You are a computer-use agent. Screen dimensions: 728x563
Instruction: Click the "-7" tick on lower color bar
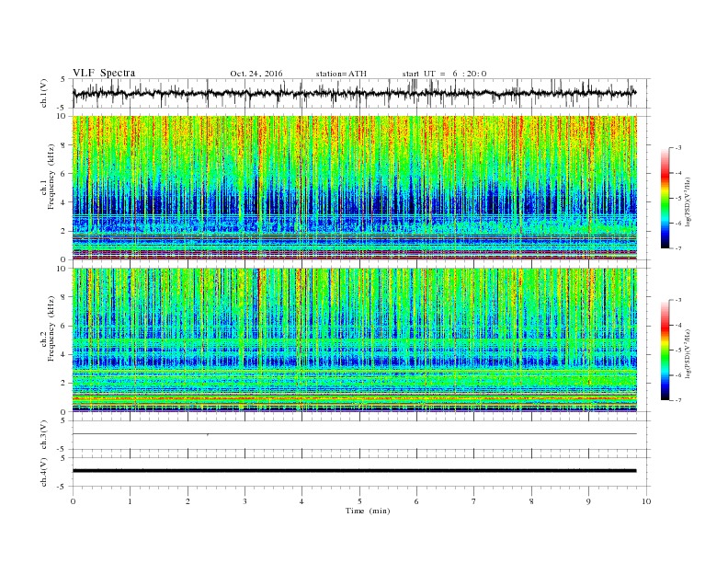(x=677, y=400)
